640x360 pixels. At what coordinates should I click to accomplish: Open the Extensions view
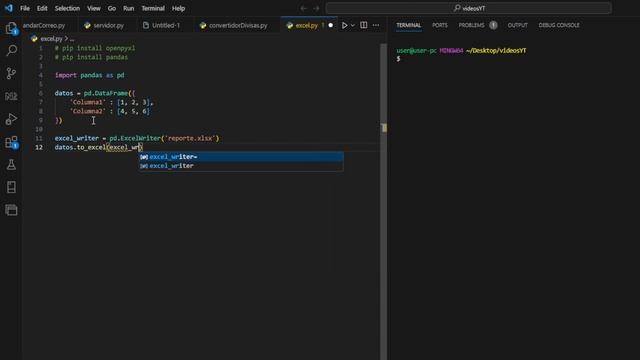click(x=11, y=142)
